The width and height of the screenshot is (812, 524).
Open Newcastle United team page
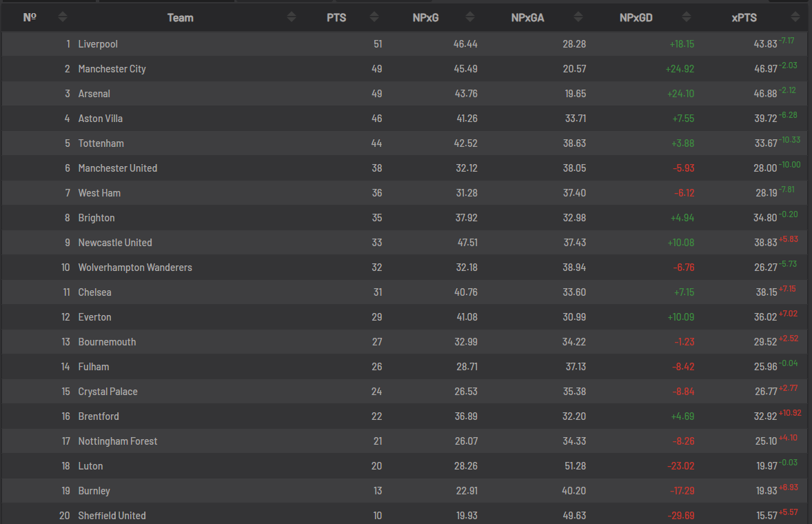[x=115, y=243]
